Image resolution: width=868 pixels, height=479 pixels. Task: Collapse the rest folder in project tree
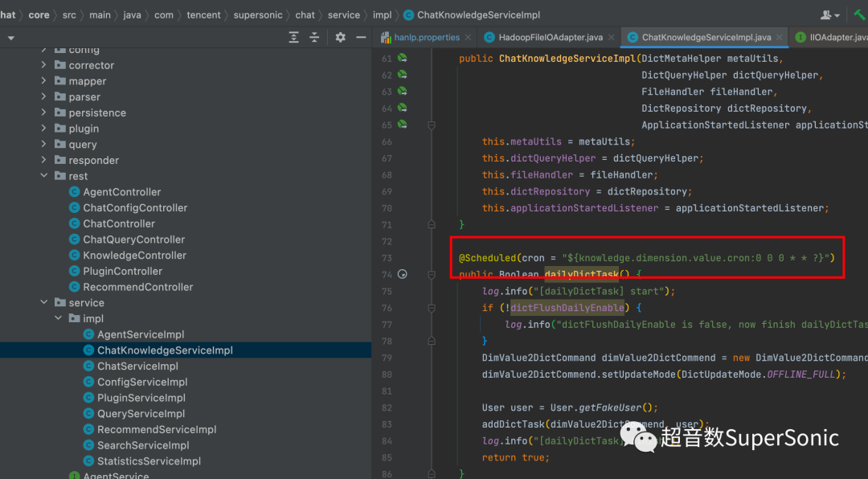click(x=44, y=176)
